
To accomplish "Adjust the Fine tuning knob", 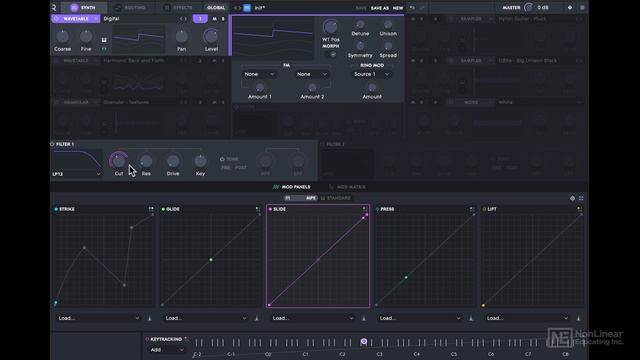I will 86,37.
